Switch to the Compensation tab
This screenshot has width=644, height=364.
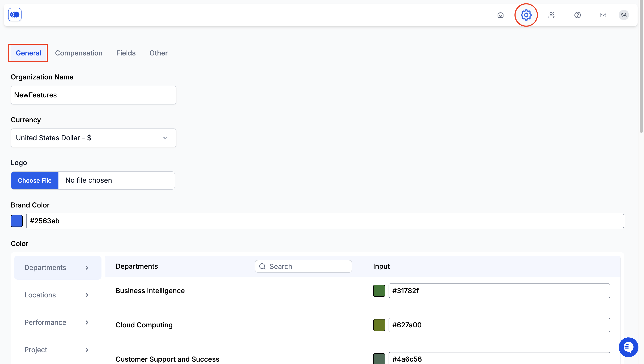(x=79, y=53)
